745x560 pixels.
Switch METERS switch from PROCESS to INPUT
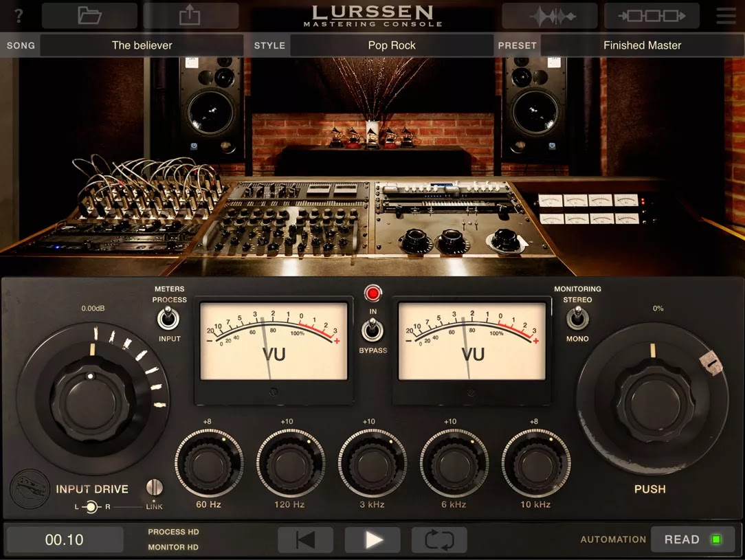pos(169,318)
